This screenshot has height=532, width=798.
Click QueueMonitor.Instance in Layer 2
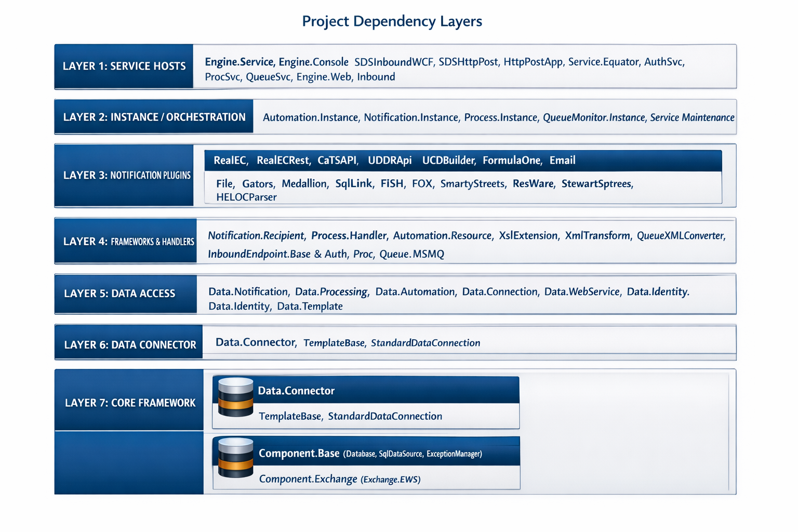point(594,117)
